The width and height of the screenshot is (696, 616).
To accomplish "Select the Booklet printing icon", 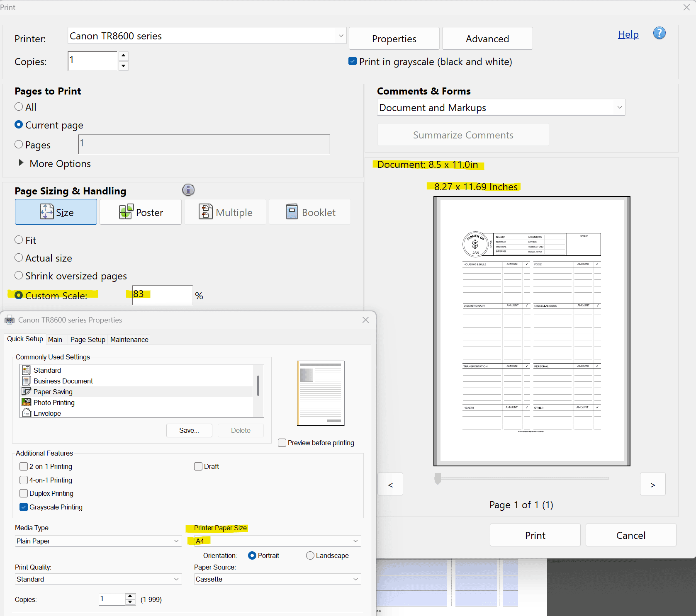I will click(292, 212).
